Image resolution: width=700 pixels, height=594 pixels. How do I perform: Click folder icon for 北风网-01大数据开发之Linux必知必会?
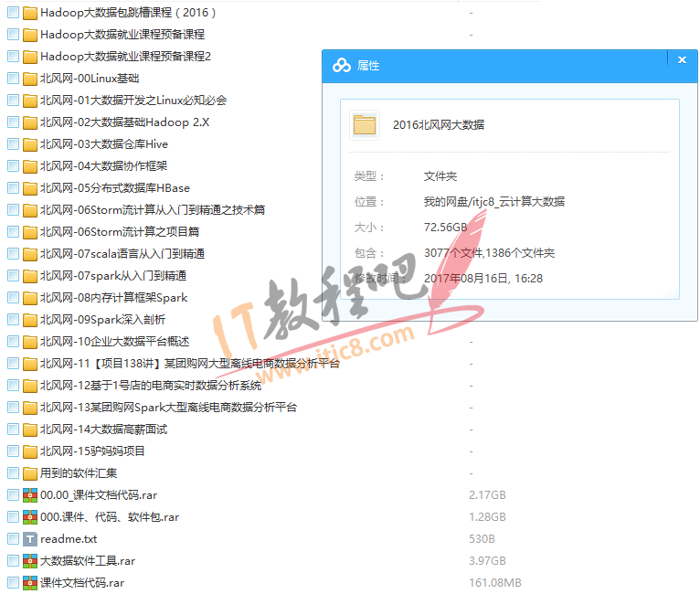[x=30, y=101]
